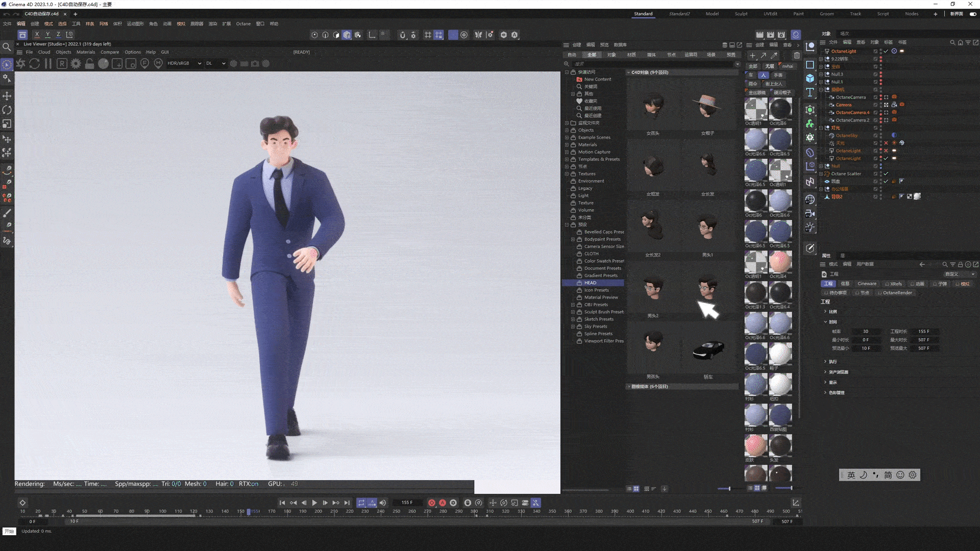Toggle Octane lock resolution padlock icon
The width and height of the screenshot is (980, 551).
click(x=89, y=64)
